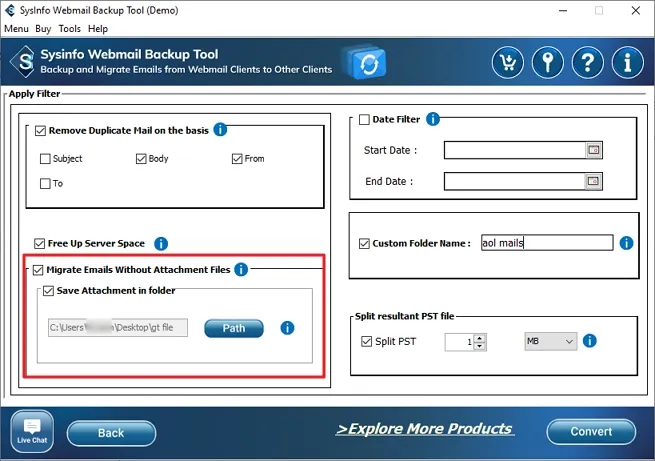Open Live Chat
The height and width of the screenshot is (461, 655).
tap(32, 431)
